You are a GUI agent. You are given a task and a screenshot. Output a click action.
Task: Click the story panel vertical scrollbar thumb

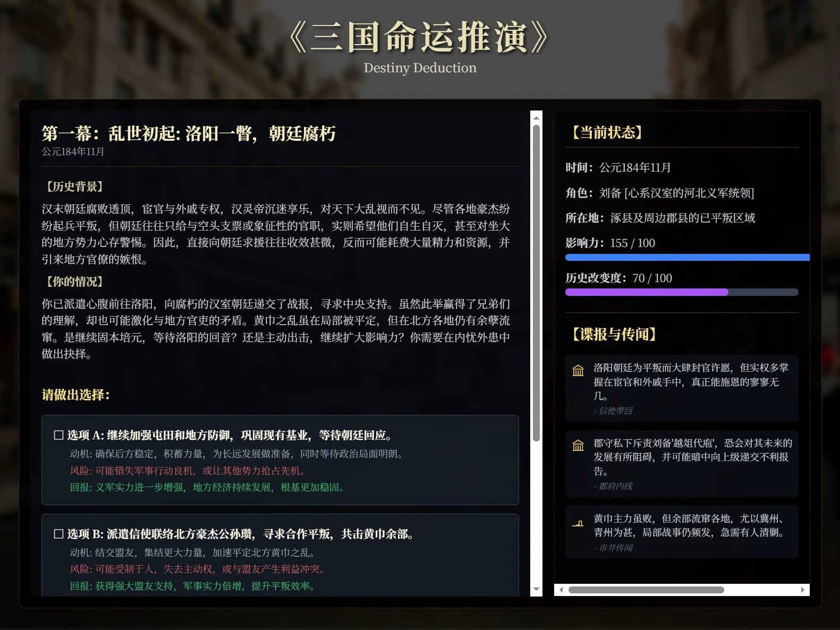coord(536,283)
